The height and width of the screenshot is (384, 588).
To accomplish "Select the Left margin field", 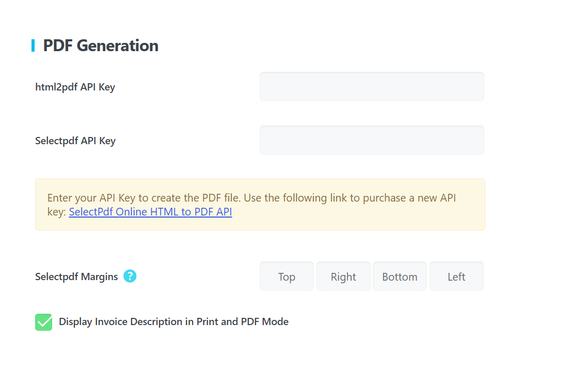I will (456, 277).
